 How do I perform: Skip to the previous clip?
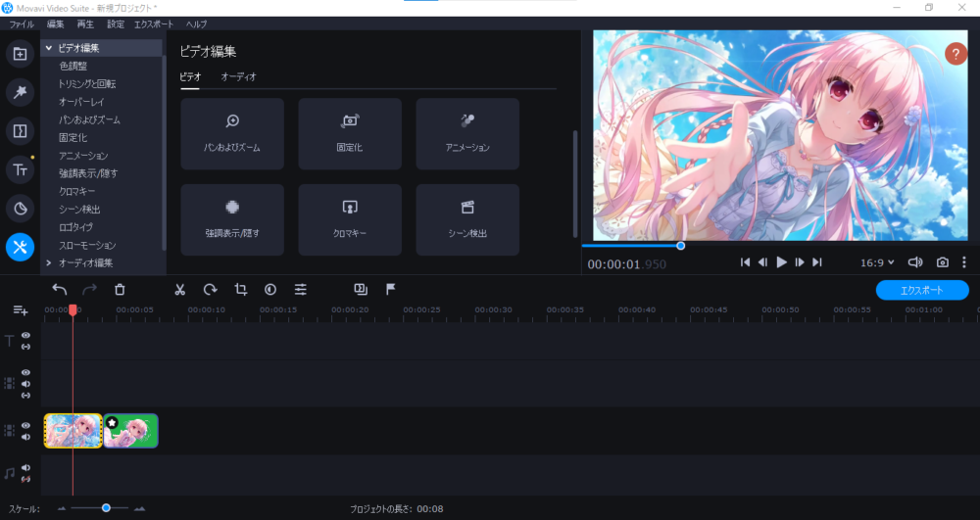(x=745, y=262)
